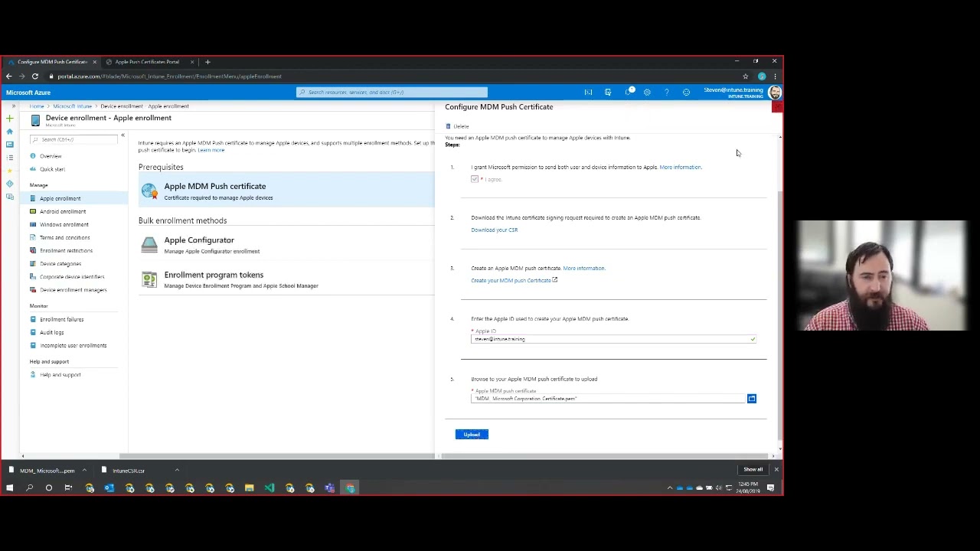Screen dimensions: 980x551
Task: Open the help question mark icon
Action: tap(667, 93)
